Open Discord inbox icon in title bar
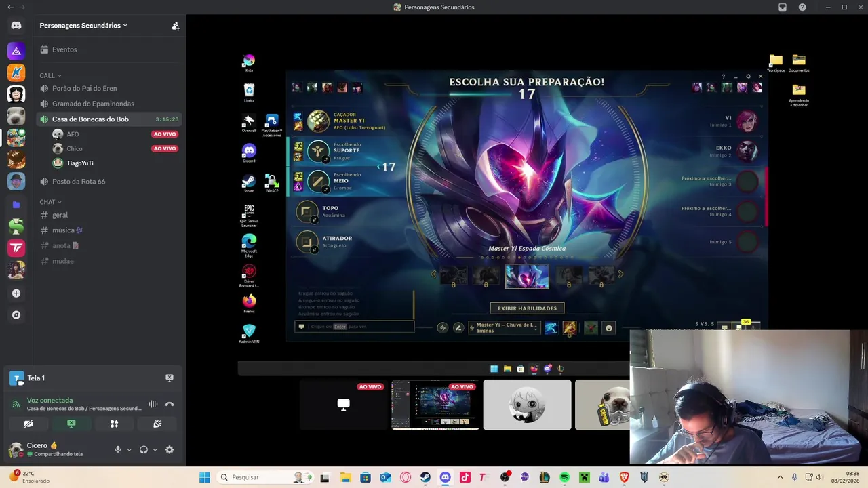The height and width of the screenshot is (488, 868). 783,7
